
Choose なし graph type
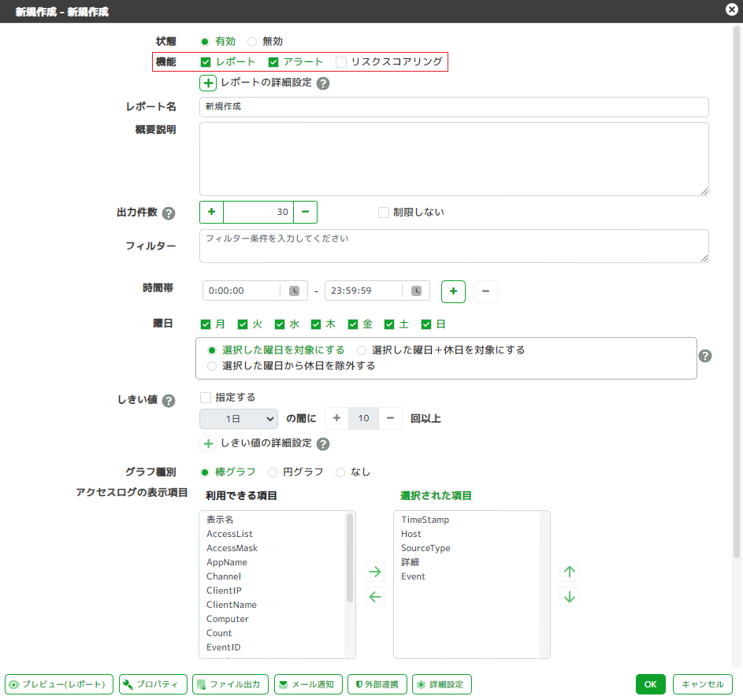point(340,472)
